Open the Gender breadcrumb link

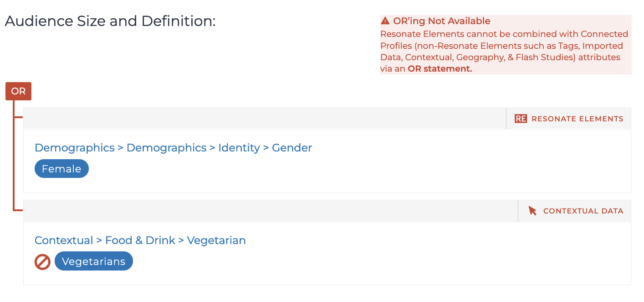click(x=292, y=148)
